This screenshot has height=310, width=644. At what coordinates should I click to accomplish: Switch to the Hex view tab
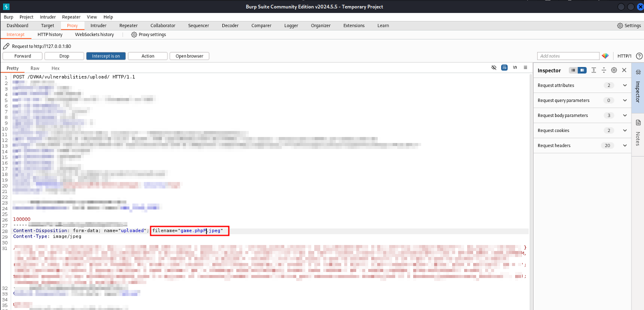click(55, 68)
